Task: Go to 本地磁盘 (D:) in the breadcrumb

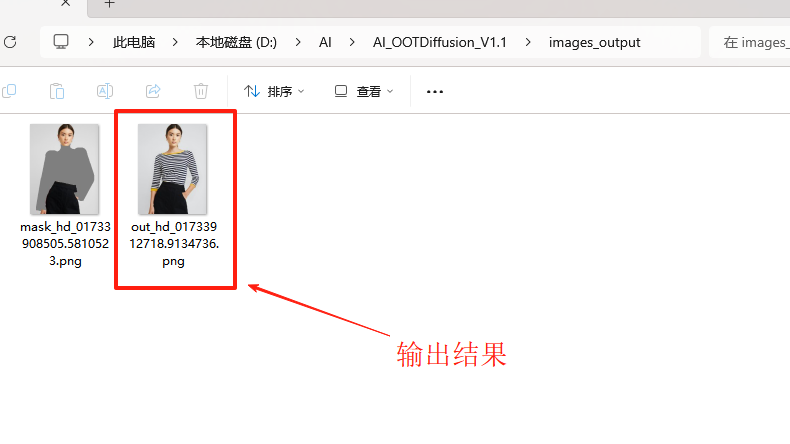Action: click(238, 43)
